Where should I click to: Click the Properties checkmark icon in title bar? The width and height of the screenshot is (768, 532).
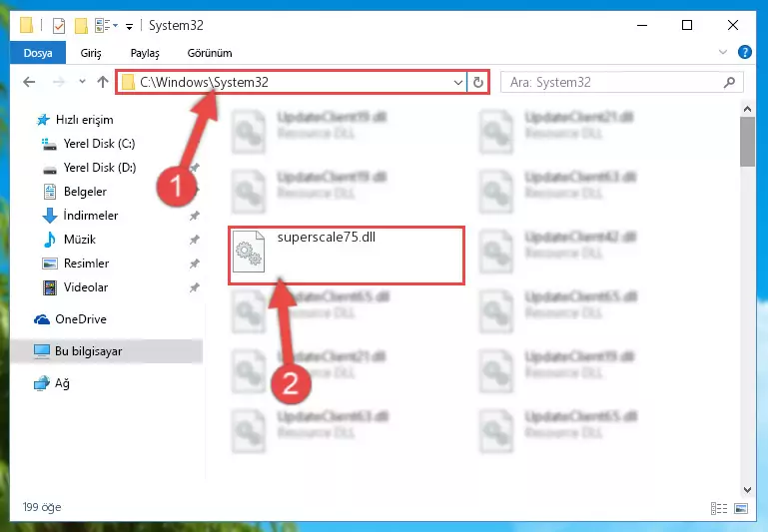[x=59, y=25]
